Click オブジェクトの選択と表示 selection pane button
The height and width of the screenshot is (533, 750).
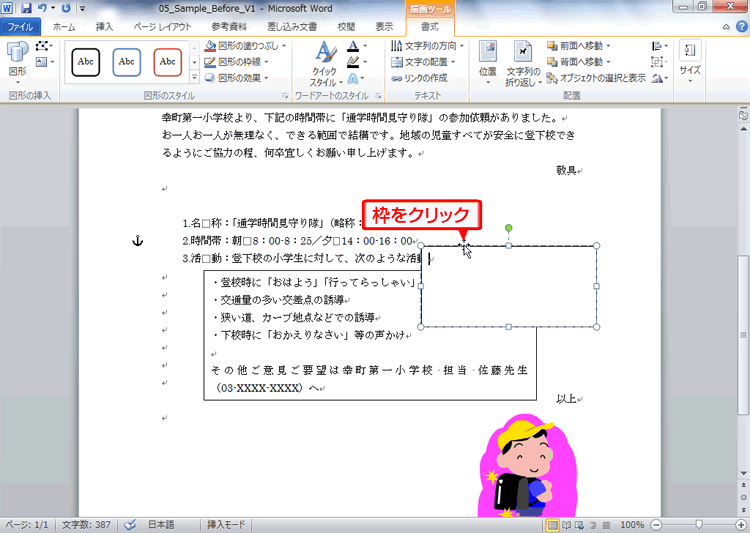596,78
